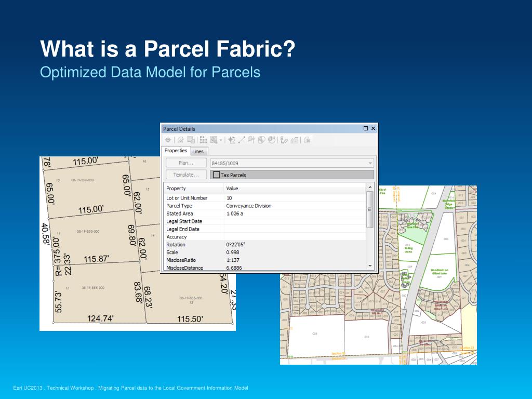The height and width of the screenshot is (399, 532).
Task: Select the Legal End Date row
Action: point(265,229)
